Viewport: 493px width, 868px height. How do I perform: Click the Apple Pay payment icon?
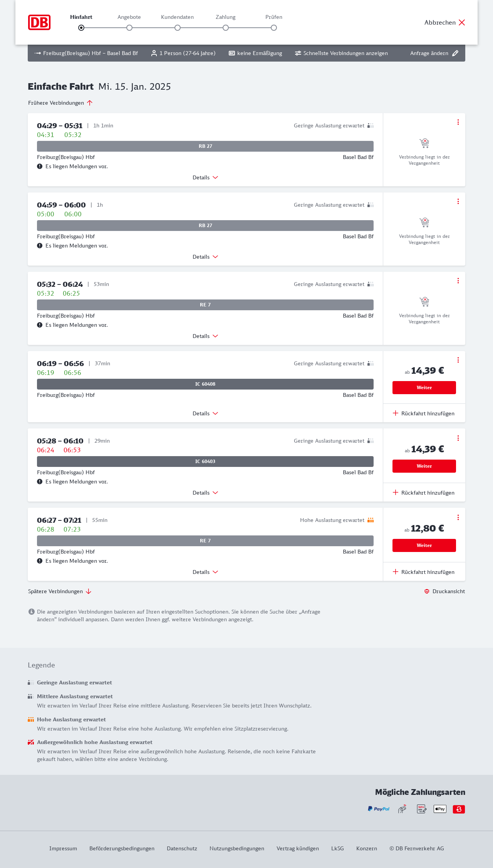[440, 809]
